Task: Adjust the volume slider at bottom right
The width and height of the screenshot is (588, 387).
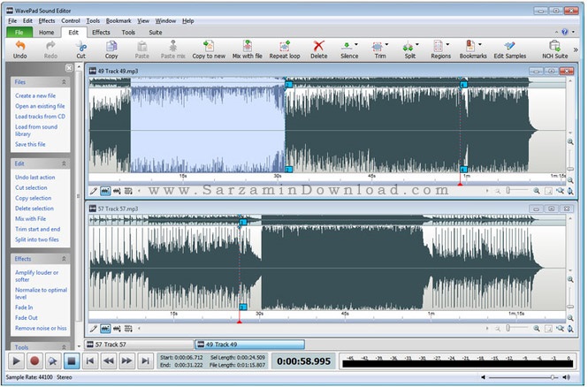Action: point(553,377)
